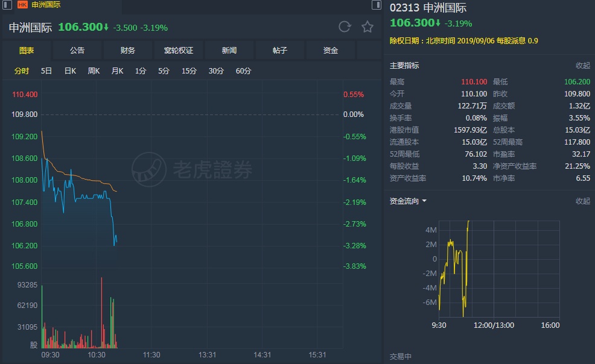Select the 分时 chart period

[x=22, y=71]
